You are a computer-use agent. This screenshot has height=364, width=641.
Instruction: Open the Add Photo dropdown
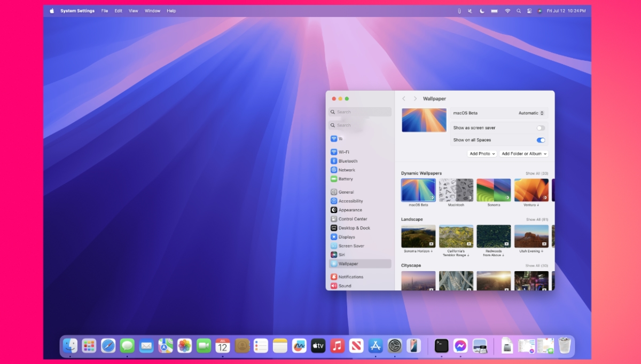pos(482,154)
